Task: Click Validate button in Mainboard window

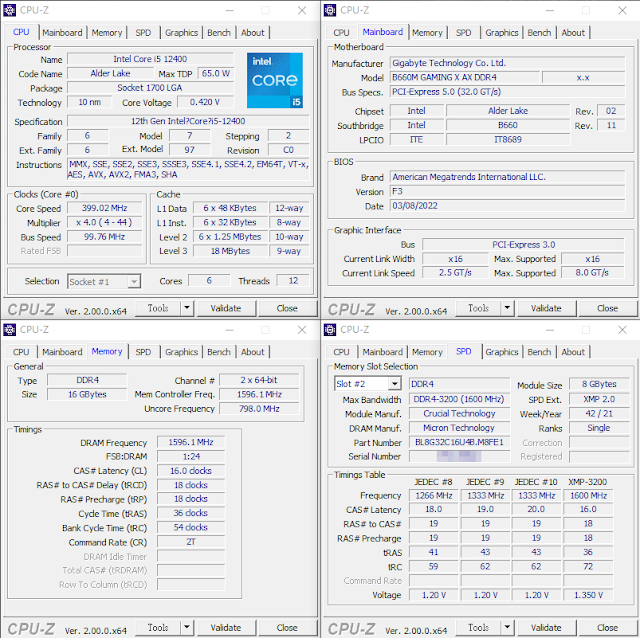Action: pos(546,308)
